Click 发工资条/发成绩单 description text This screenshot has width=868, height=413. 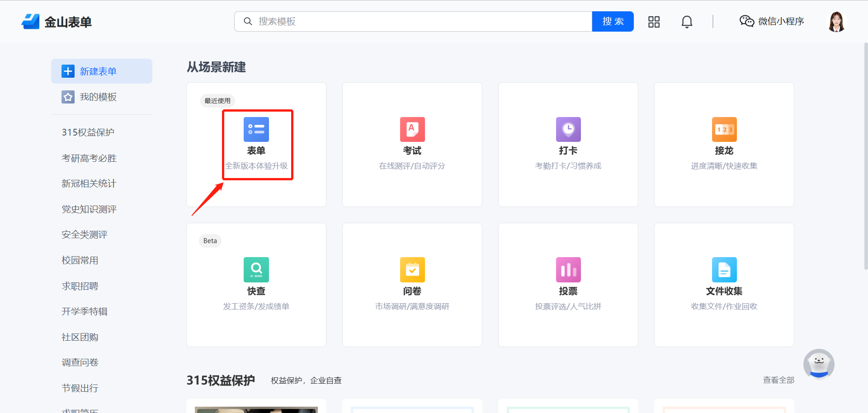click(x=256, y=306)
